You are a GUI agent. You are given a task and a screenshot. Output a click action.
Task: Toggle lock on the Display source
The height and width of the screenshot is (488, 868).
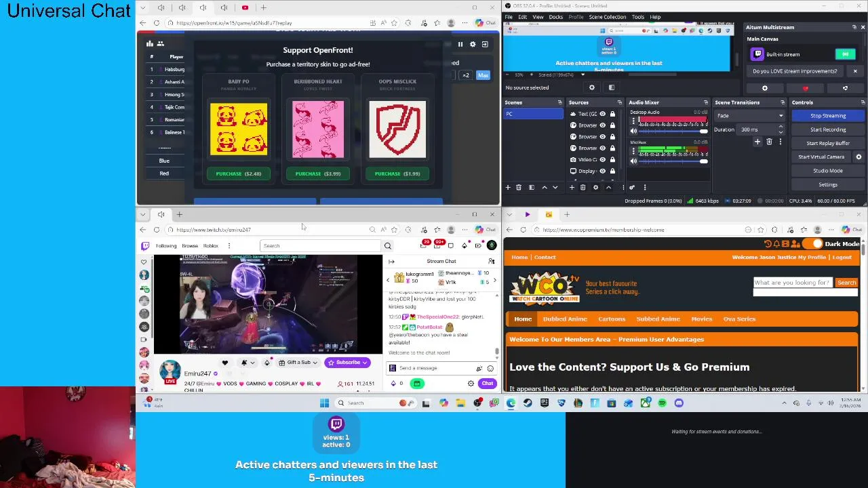(612, 171)
